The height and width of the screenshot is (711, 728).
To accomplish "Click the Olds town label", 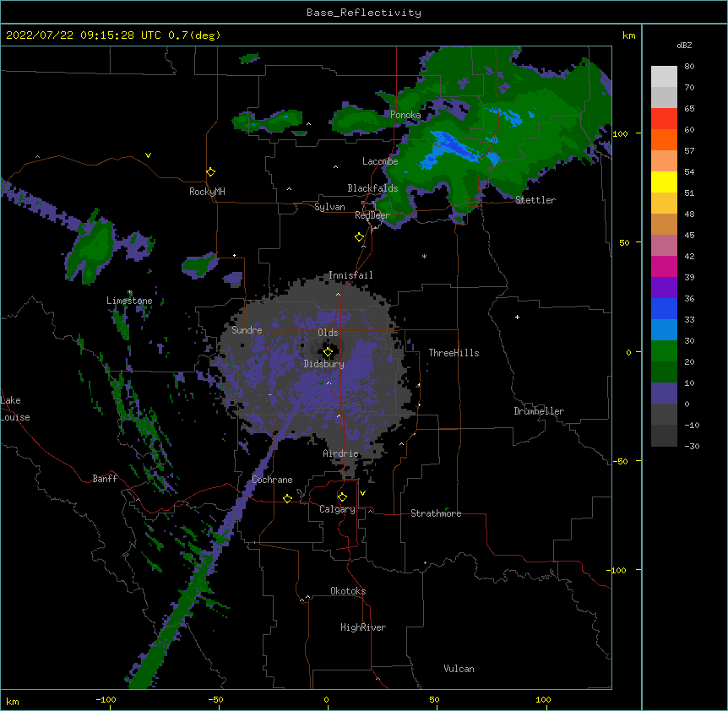I will click(328, 333).
